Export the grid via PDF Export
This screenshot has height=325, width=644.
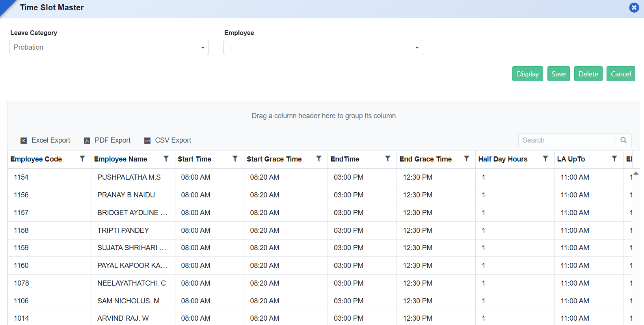107,140
